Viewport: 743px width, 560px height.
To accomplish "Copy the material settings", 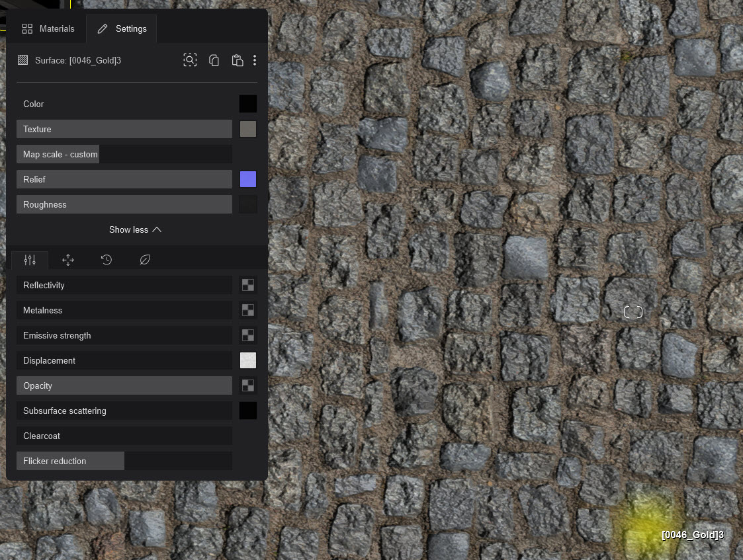I will (214, 60).
